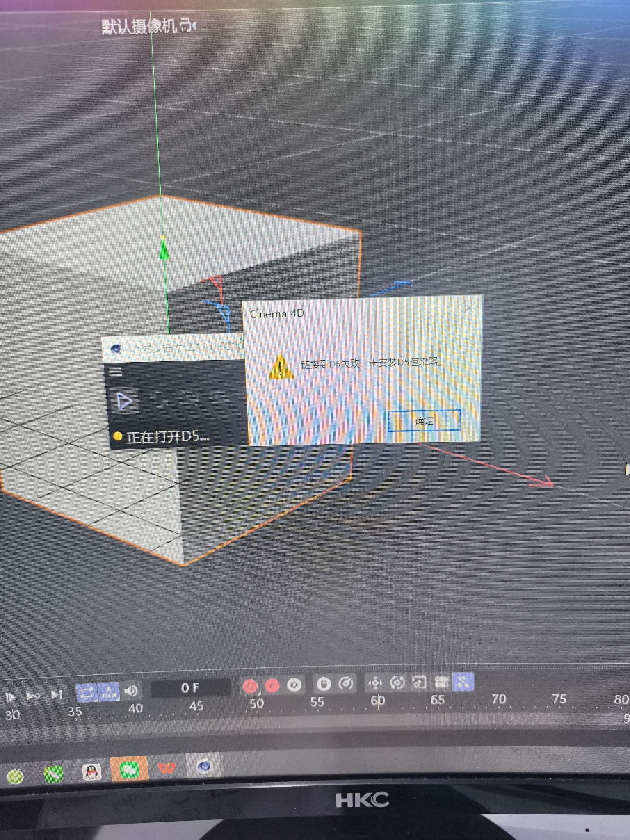
Task: Click the D5 plugin camera sync icon
Action: (189, 399)
